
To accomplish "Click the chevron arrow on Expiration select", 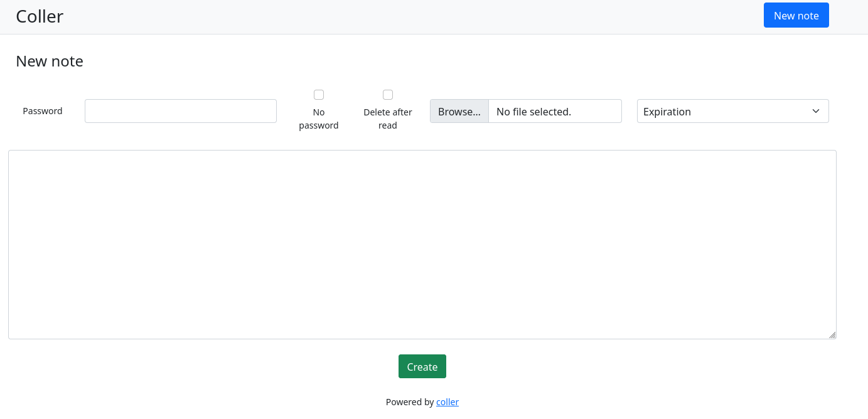I will click(x=816, y=111).
